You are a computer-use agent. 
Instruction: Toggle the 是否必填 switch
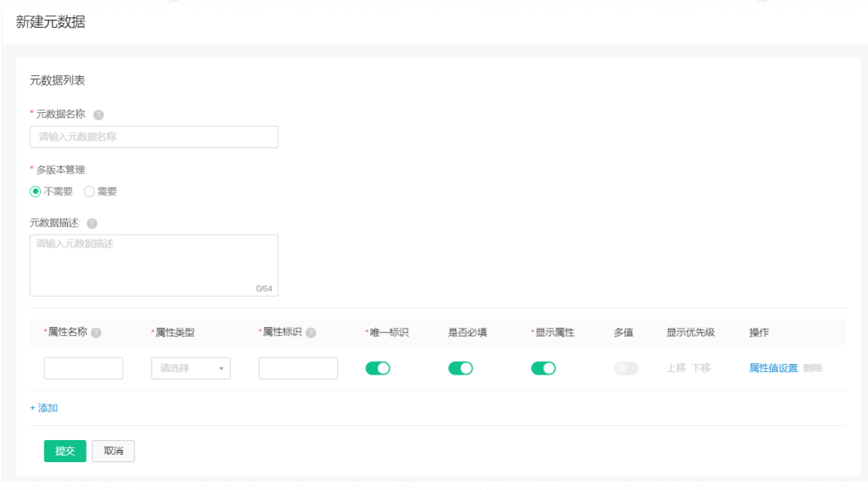click(x=460, y=368)
